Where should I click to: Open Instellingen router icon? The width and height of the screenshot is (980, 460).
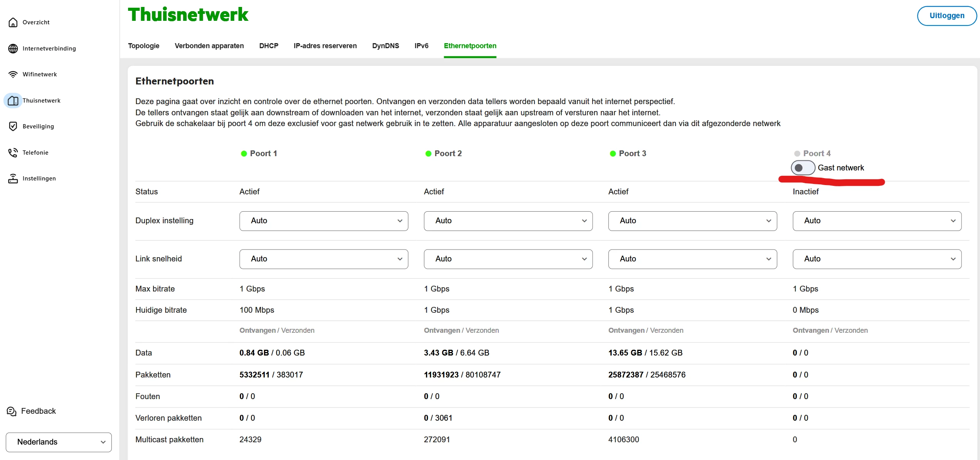click(13, 179)
